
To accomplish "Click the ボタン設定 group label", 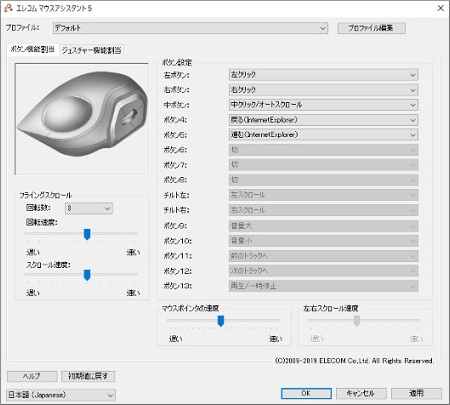I will [x=177, y=62].
